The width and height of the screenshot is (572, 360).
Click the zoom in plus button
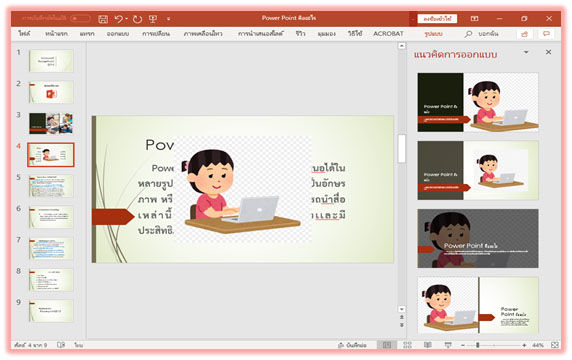pos(524,345)
